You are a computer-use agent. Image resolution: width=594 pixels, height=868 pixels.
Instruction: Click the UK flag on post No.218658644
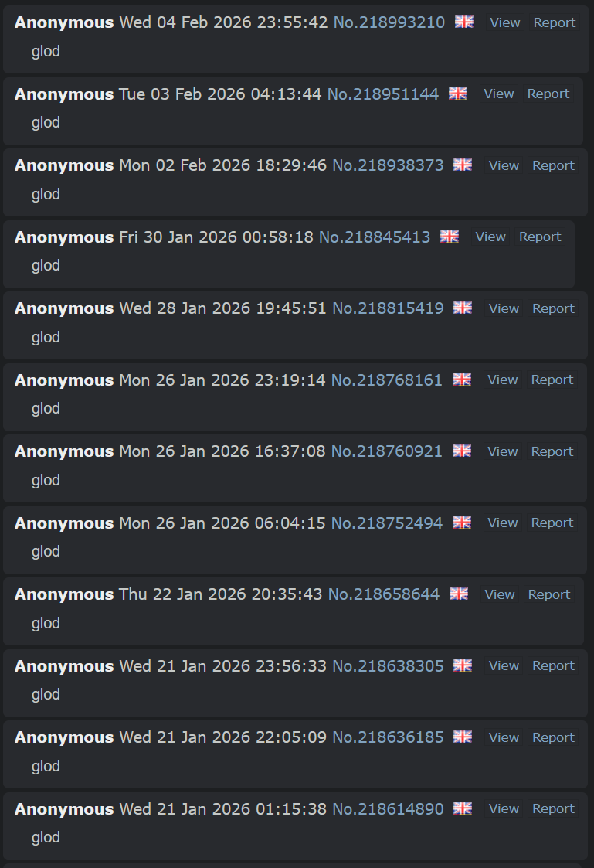click(459, 594)
